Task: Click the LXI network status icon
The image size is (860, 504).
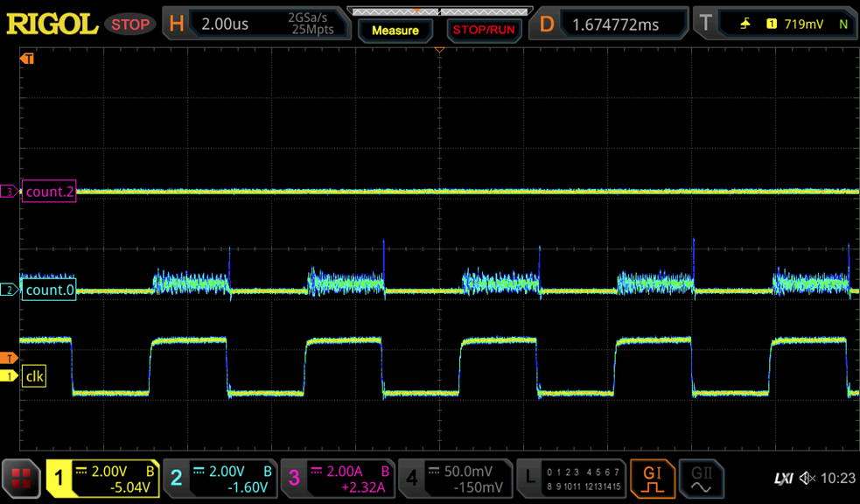Action: click(x=784, y=478)
